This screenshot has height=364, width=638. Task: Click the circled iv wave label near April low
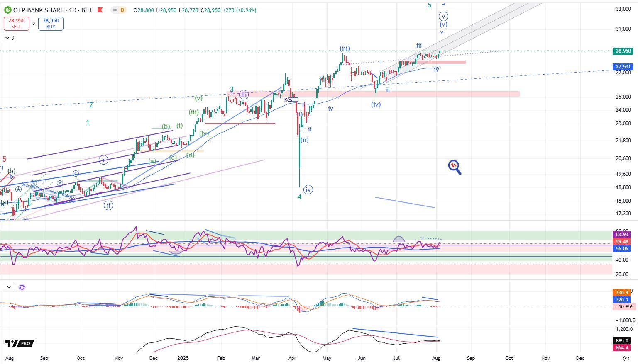coord(308,190)
